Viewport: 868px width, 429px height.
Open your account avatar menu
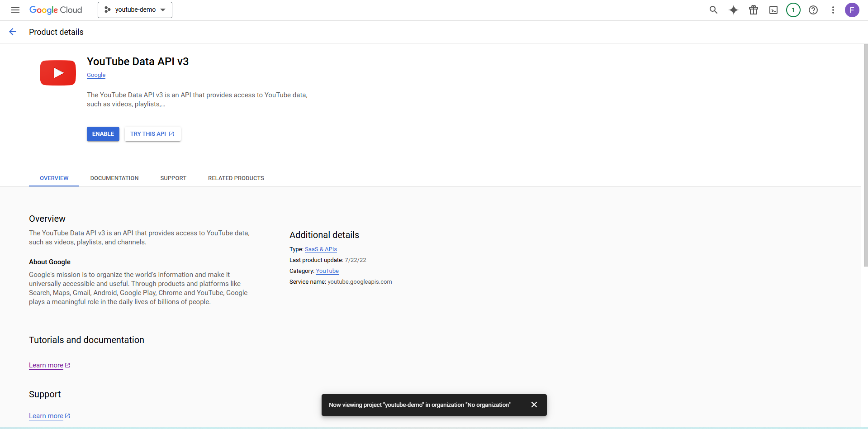tap(853, 10)
